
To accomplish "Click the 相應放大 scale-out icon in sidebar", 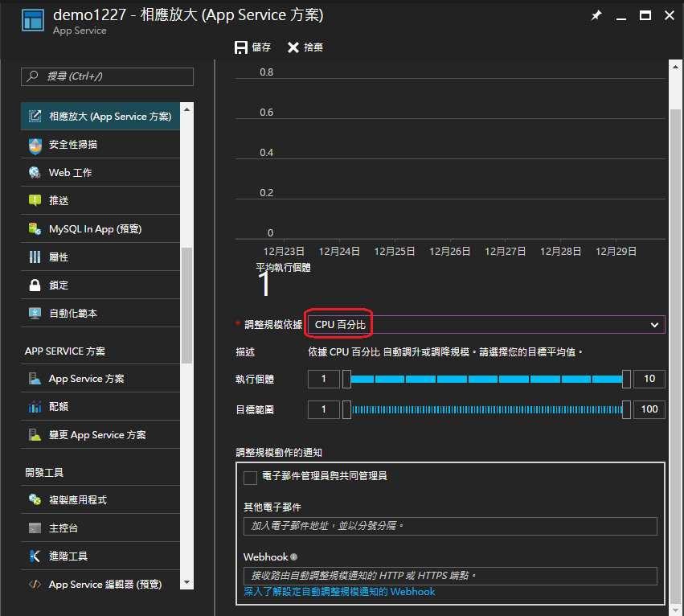I will 35,116.
